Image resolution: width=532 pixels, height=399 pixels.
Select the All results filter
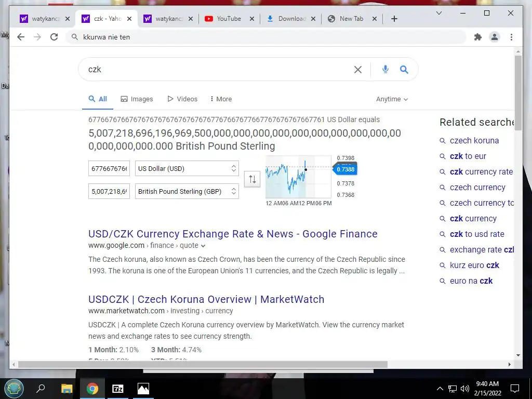(x=98, y=99)
